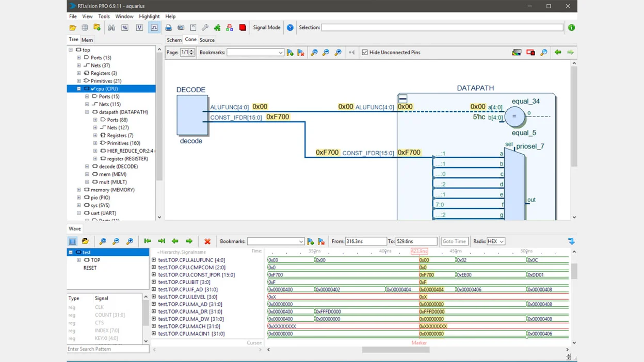This screenshot has height=362, width=644.
Task: Click the Type column header in signal list
Action: 74,298
